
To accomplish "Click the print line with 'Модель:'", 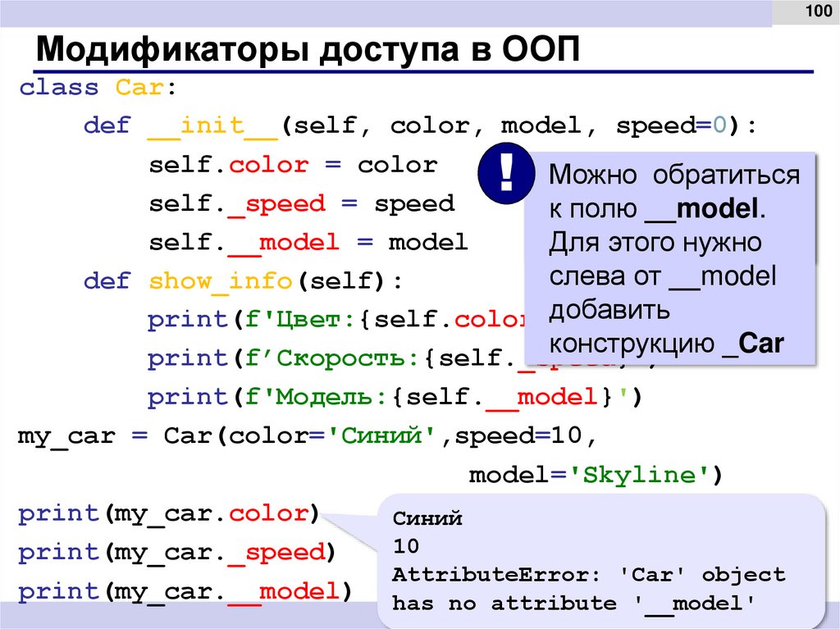I will pyautogui.click(x=395, y=398).
